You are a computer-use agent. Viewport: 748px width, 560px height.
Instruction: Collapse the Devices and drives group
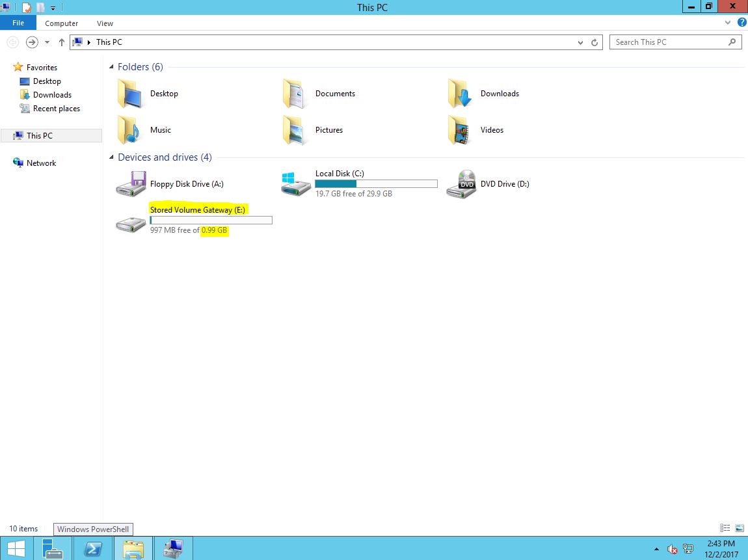click(x=111, y=157)
